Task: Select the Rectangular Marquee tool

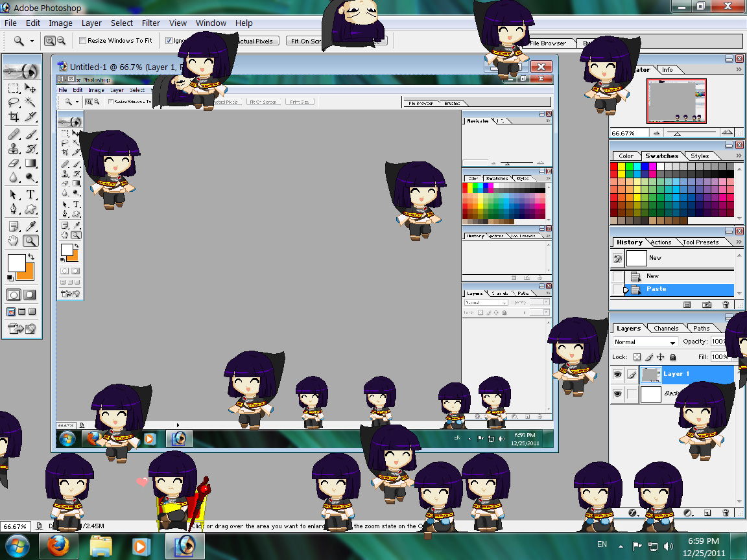Action: [x=14, y=88]
